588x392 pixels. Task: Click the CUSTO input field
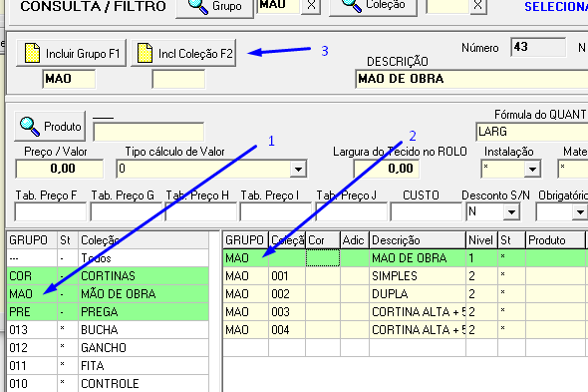click(426, 211)
